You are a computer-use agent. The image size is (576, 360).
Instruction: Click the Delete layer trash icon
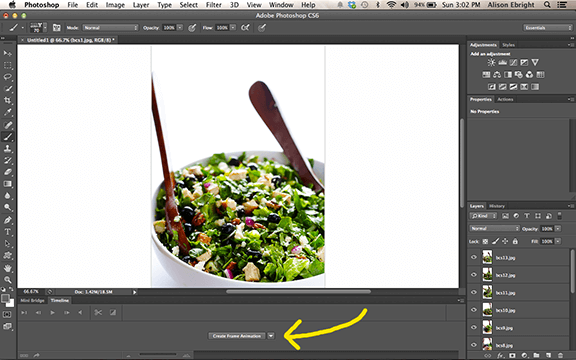point(560,356)
